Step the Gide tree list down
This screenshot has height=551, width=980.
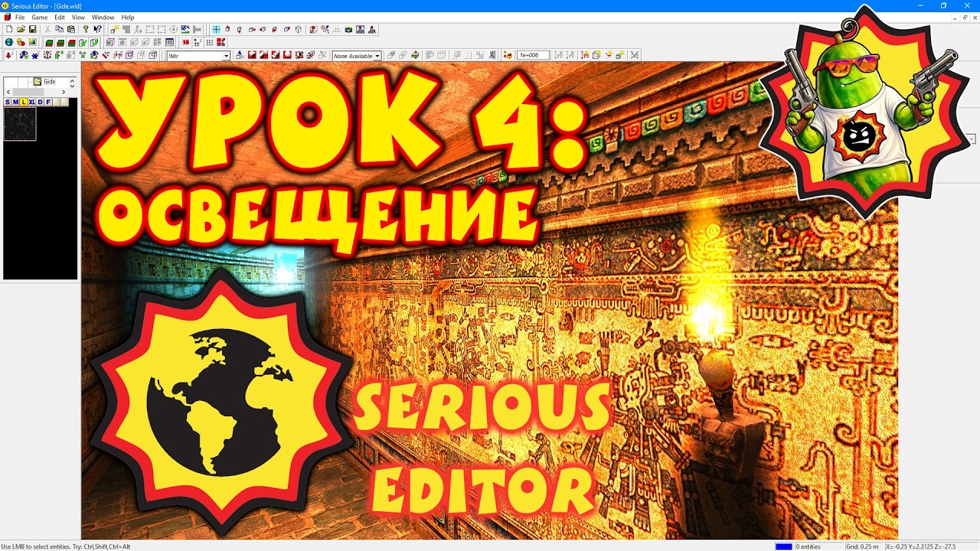pyautogui.click(x=73, y=84)
